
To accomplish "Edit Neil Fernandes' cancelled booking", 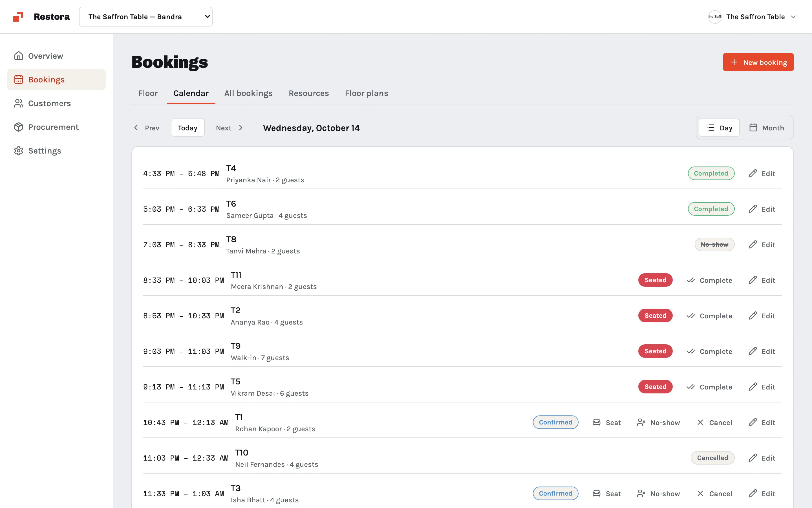I will [762, 458].
